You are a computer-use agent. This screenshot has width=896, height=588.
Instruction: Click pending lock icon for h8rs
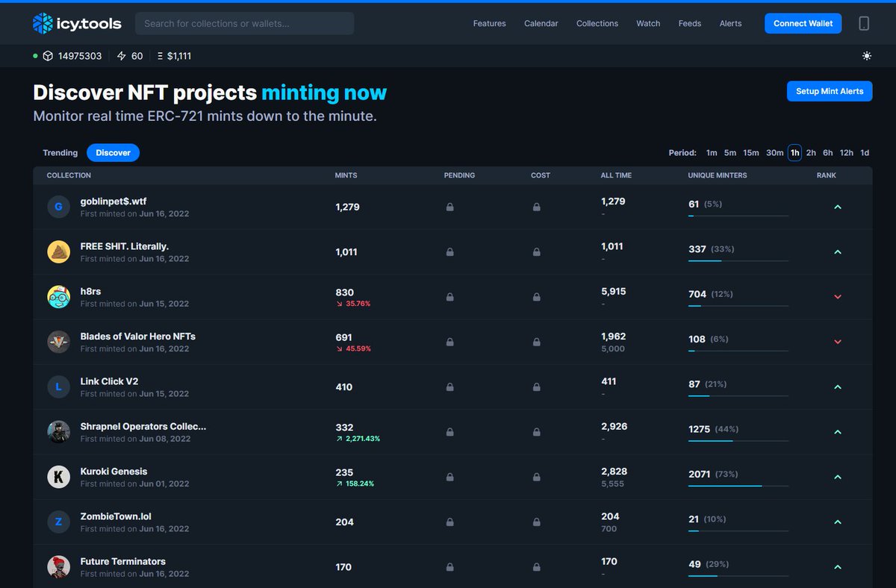449,297
